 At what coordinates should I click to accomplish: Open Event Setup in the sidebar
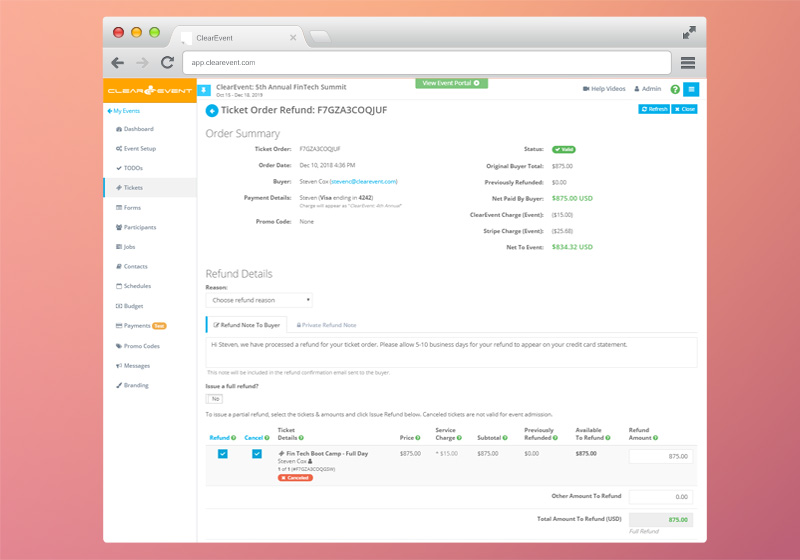click(136, 148)
